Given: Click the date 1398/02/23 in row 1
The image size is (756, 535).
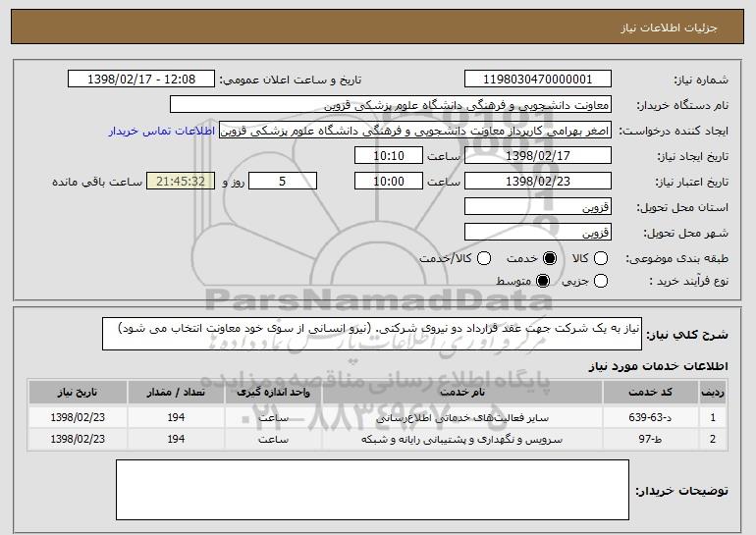Looking at the screenshot, I should pyautogui.click(x=78, y=417).
